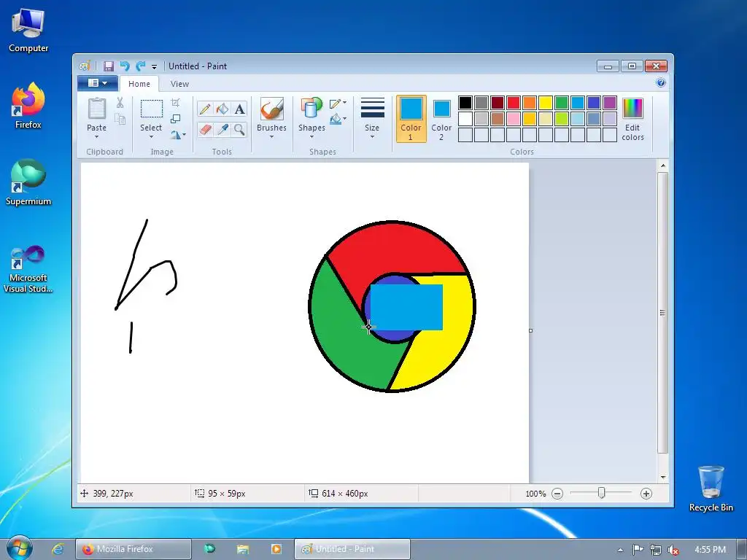This screenshot has width=747, height=560.
Task: Click the Copy icon in Clipboard group
Action: pyautogui.click(x=120, y=119)
